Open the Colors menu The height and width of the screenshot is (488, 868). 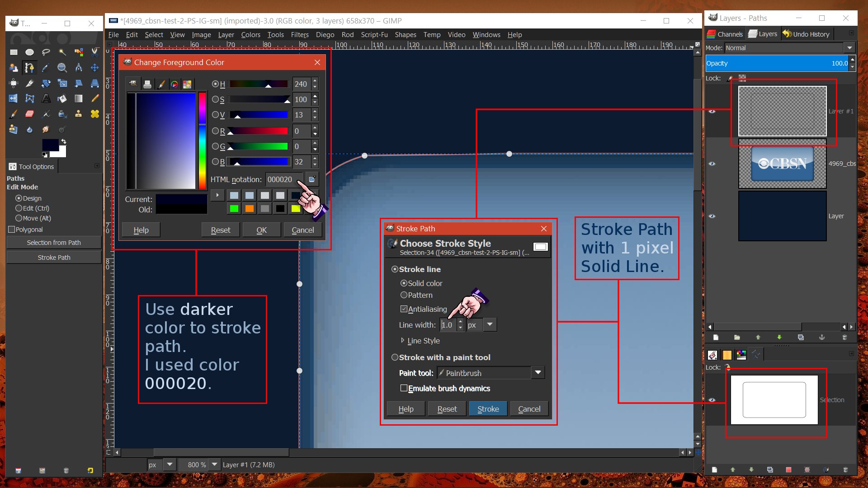(250, 35)
